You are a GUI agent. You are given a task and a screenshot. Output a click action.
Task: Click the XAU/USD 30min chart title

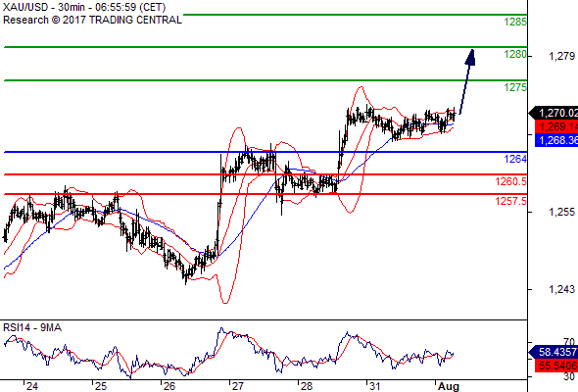click(84, 7)
